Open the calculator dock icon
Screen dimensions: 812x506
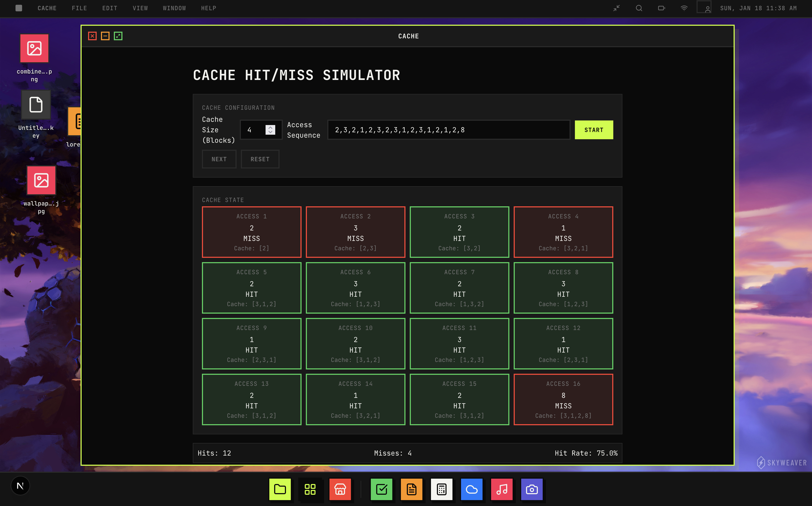442,489
